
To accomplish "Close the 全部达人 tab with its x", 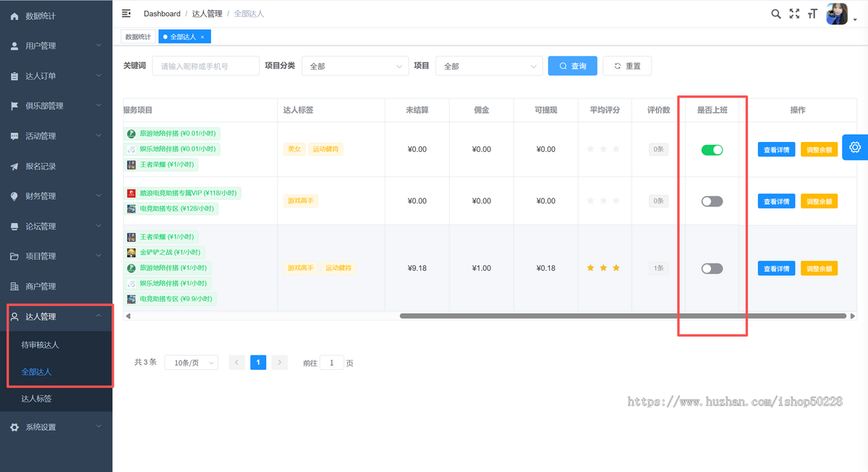I will [x=203, y=37].
